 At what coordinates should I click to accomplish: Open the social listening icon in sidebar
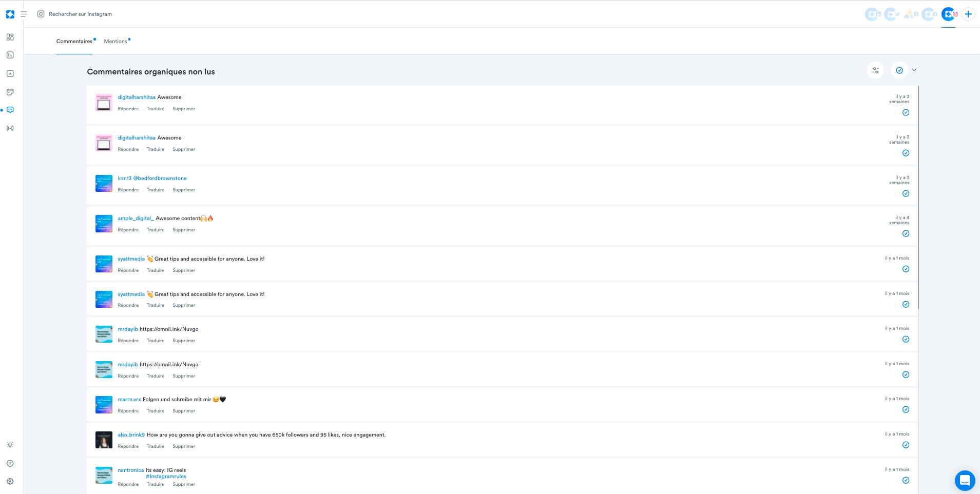[10, 128]
